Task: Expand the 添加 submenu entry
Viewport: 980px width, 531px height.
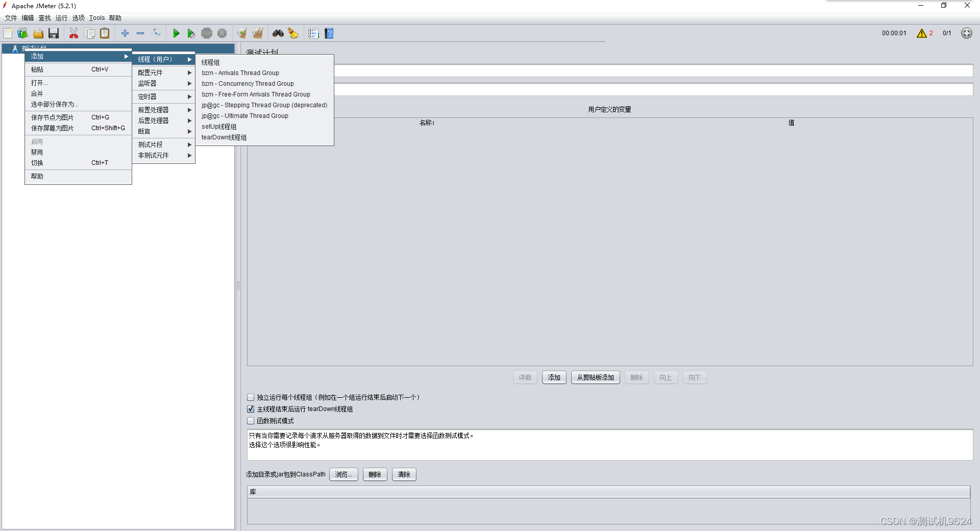Action: (x=79, y=56)
